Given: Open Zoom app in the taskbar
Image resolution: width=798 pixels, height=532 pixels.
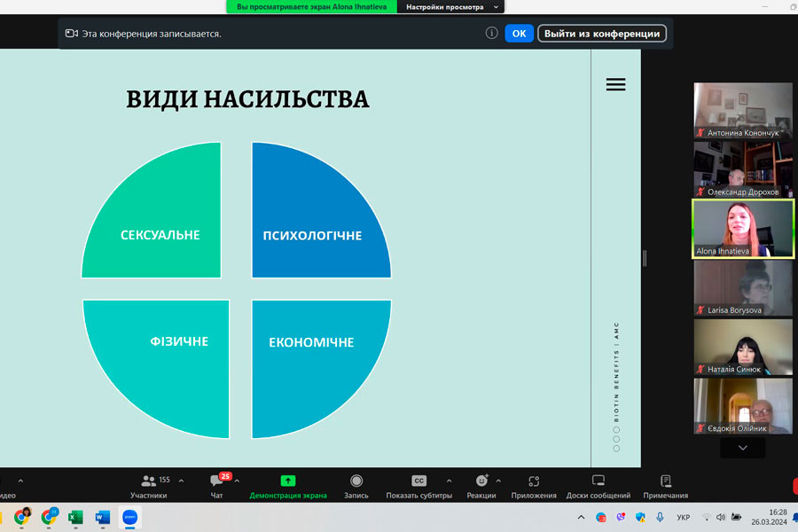Looking at the screenshot, I should (x=129, y=517).
